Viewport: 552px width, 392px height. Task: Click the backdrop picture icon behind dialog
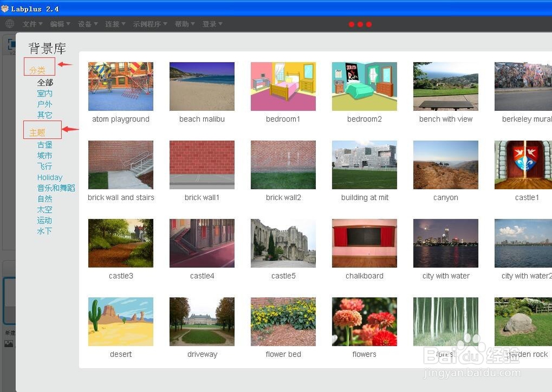click(x=9, y=343)
